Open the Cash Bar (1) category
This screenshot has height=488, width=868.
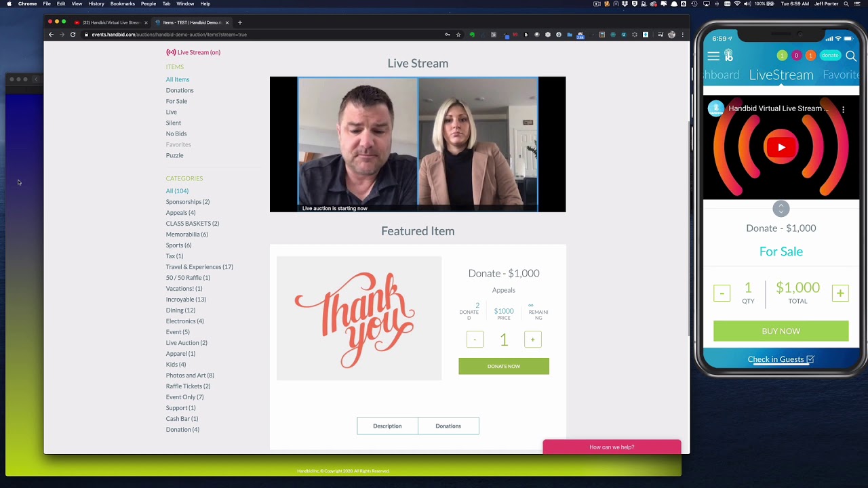click(x=182, y=418)
